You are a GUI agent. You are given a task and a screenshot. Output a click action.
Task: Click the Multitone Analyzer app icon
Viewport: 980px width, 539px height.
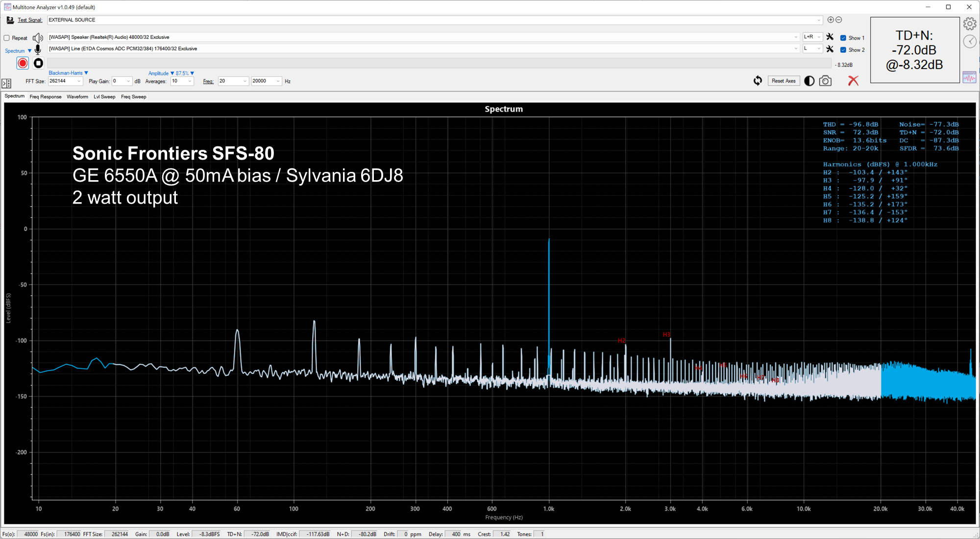[7, 7]
